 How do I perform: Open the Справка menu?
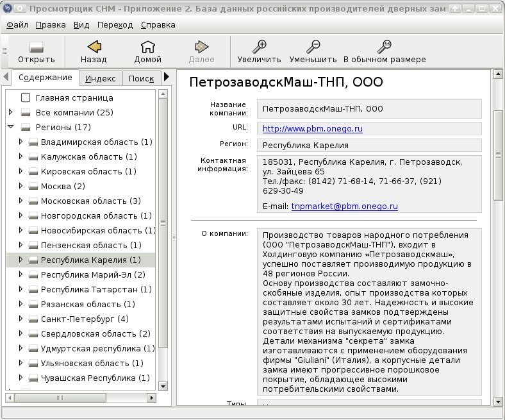(158, 25)
